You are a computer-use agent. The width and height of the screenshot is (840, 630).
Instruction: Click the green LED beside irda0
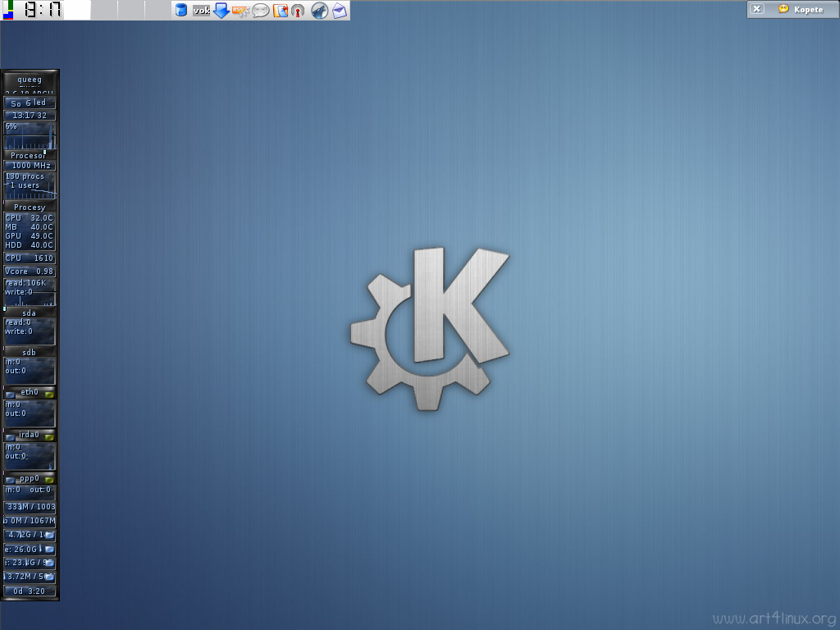(x=49, y=437)
